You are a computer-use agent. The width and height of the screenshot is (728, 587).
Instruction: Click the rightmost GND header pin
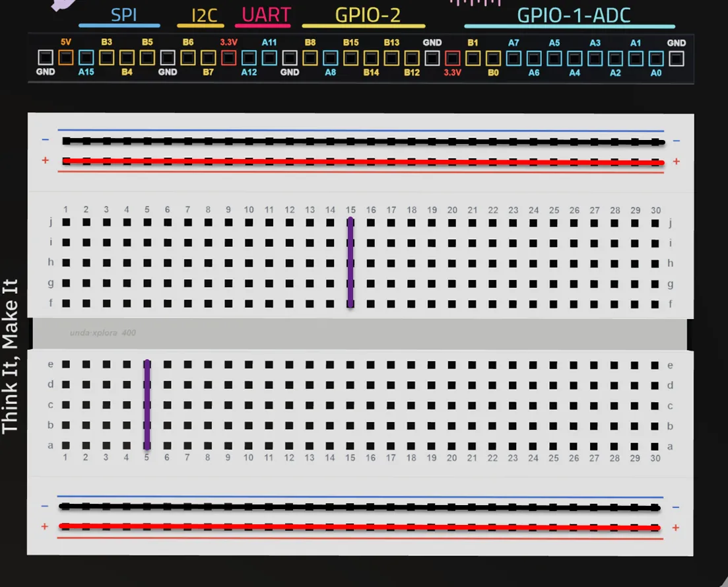coord(677,59)
